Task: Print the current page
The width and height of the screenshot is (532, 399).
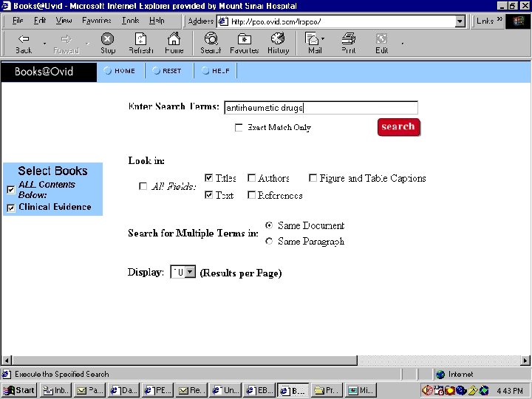Action: (349, 44)
